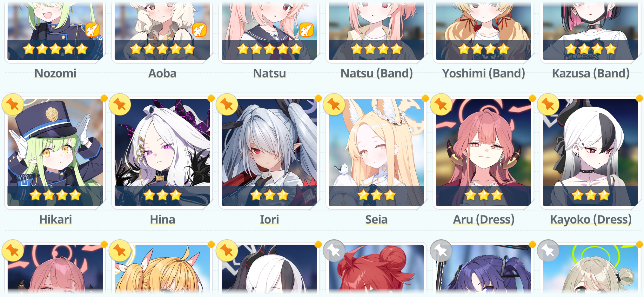Viewport: 644px width, 297px height.
Task: Click the pin icon on Kayoko (Dress)
Action: coord(548,104)
